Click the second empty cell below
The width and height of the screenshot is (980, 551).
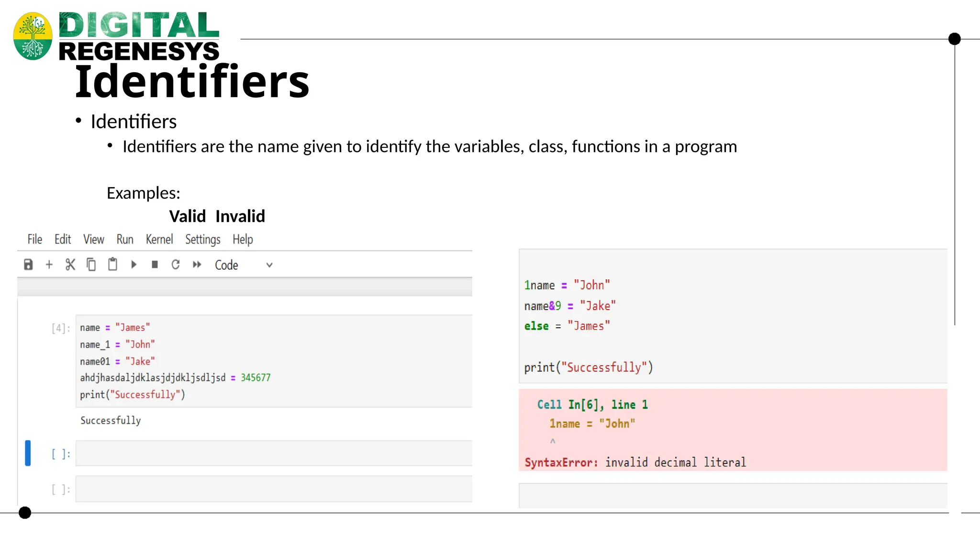coord(274,489)
